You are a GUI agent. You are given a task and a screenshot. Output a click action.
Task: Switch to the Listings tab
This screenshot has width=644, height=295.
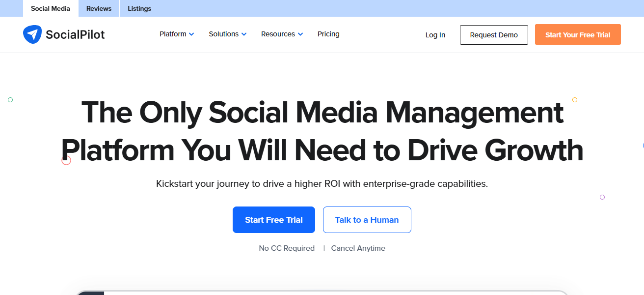[x=139, y=8]
